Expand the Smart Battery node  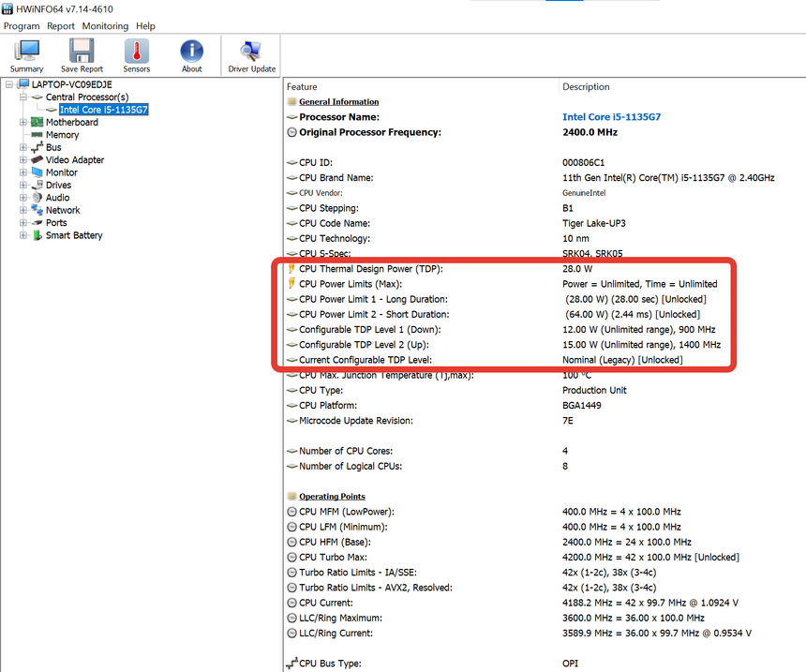click(23, 236)
